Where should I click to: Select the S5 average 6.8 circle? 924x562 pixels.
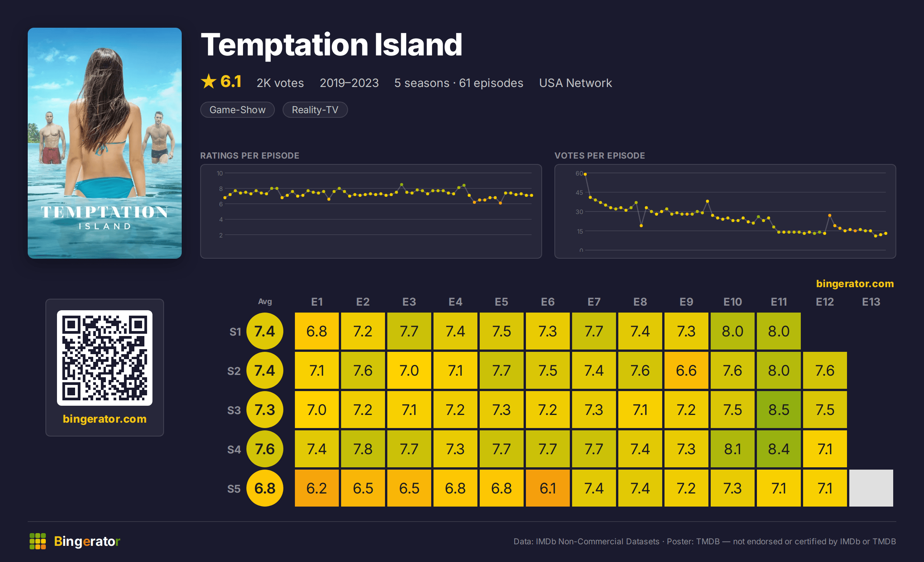tap(265, 488)
